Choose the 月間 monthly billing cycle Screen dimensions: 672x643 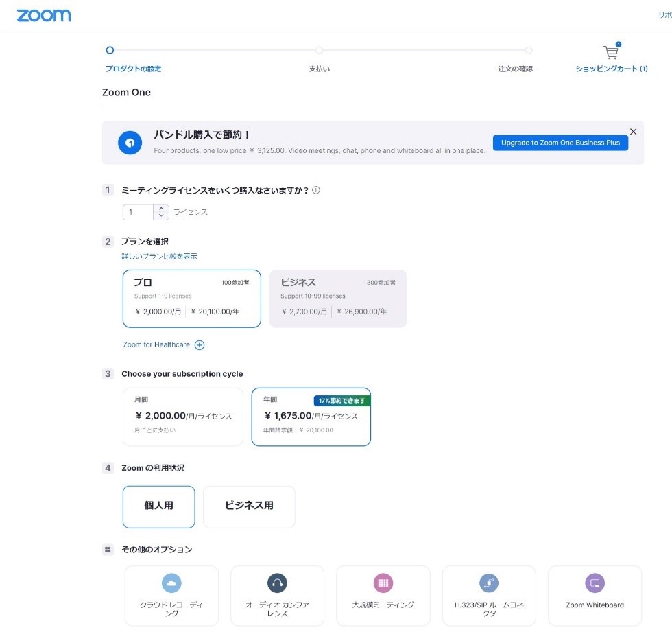tap(183, 417)
